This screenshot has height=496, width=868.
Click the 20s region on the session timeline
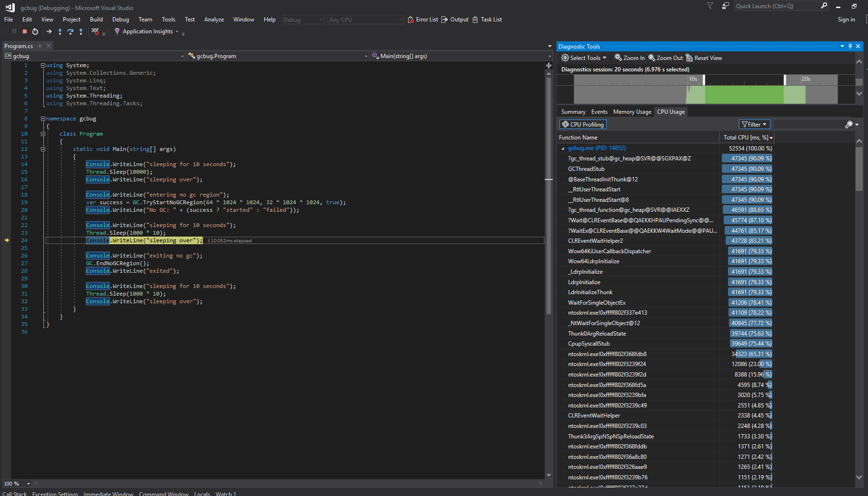pos(806,79)
